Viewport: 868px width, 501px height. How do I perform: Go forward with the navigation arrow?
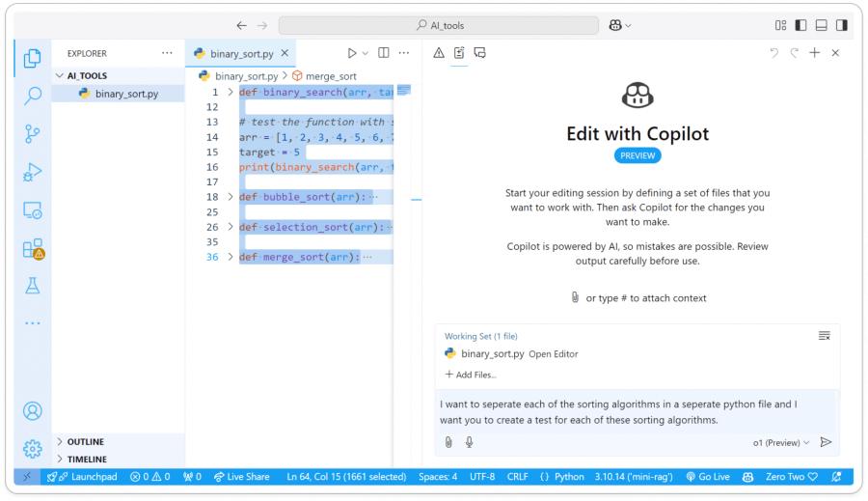pos(262,25)
